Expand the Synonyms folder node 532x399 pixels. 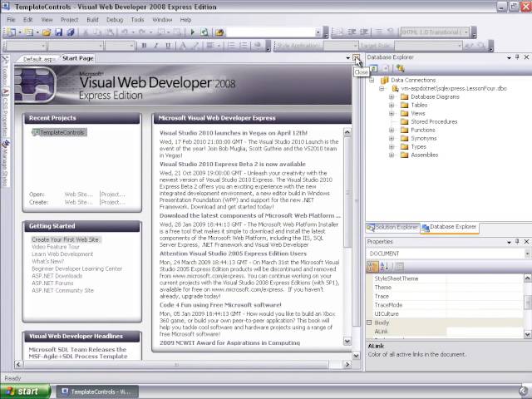coord(392,139)
